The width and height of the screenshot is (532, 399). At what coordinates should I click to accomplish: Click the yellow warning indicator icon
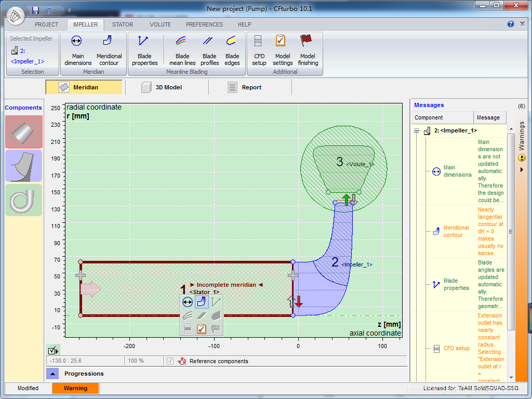pyautogui.click(x=522, y=158)
